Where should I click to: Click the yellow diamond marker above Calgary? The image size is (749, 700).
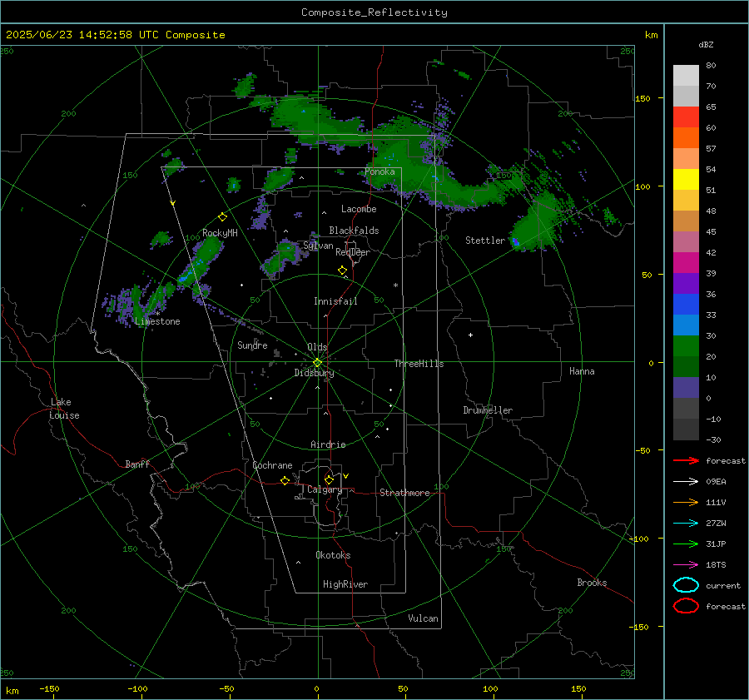click(x=329, y=479)
